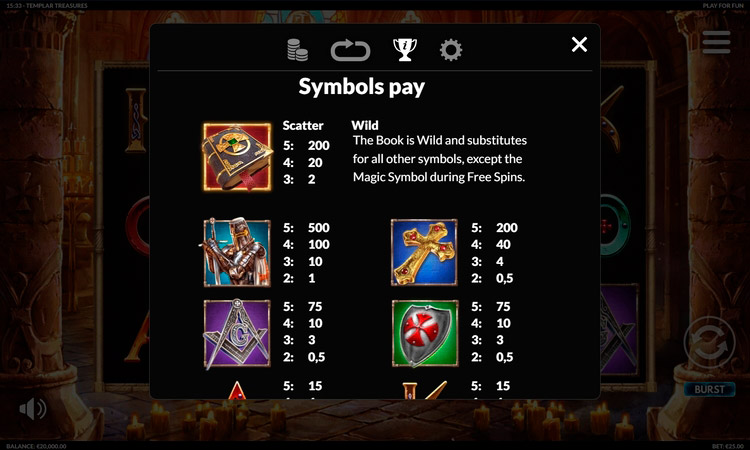Screen dimensions: 750x450
Task: Click the Play For Fun label
Action: point(723,6)
